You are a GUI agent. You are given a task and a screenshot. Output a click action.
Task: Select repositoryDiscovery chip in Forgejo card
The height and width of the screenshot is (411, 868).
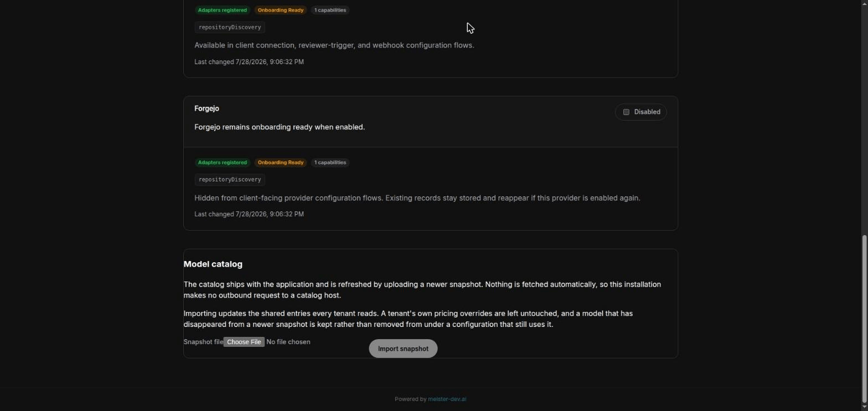click(230, 180)
